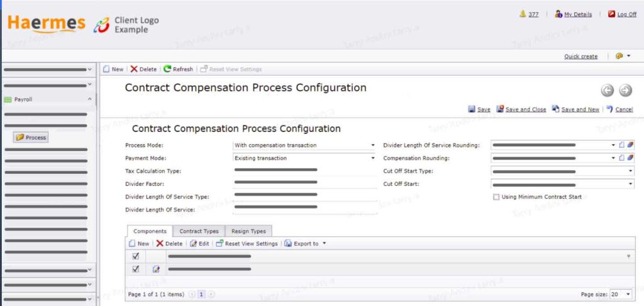Open the theme palette icon near Quick create
The image size is (644, 306).
click(x=619, y=56)
